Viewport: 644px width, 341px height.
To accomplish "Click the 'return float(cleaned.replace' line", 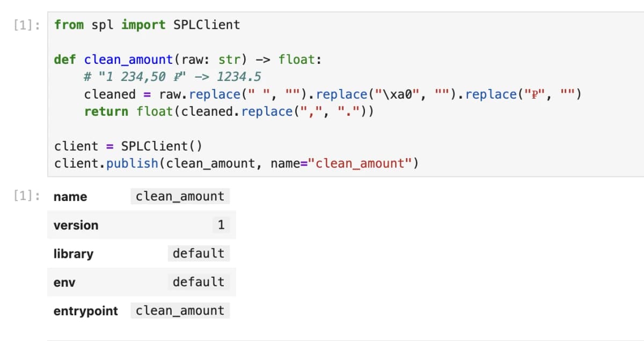I will tap(229, 112).
